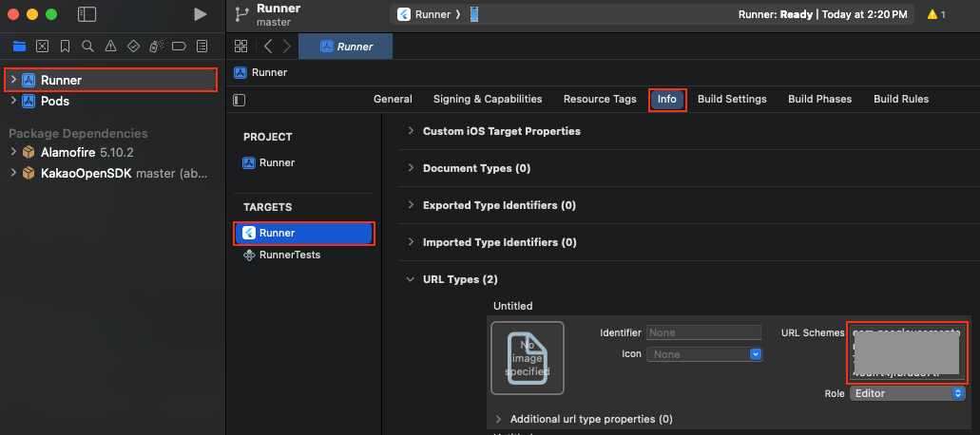
Task: Click the master branch label
Action: (x=275, y=22)
